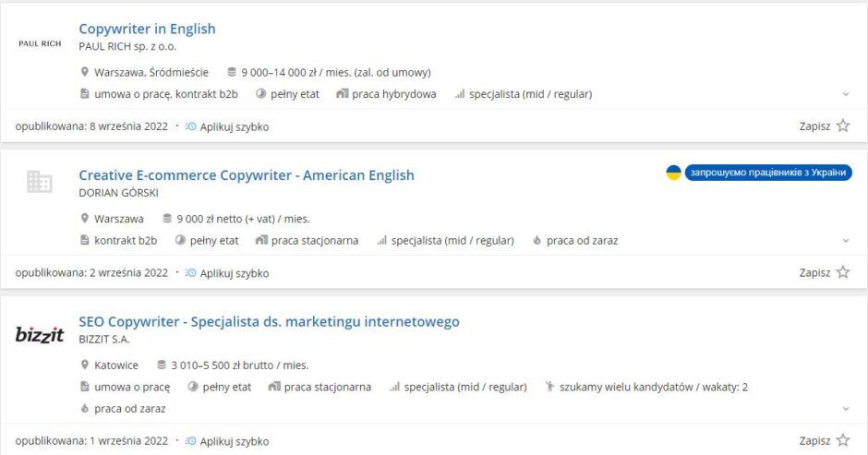Click Aplikuj szybko clock icon on PAUL RICH offer

coord(190,126)
